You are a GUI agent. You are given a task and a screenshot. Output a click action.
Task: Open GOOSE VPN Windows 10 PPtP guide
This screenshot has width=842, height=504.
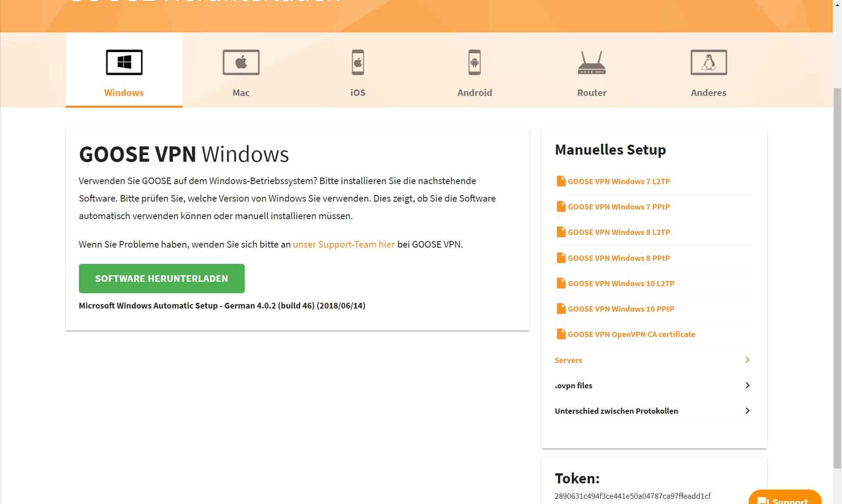pos(621,309)
